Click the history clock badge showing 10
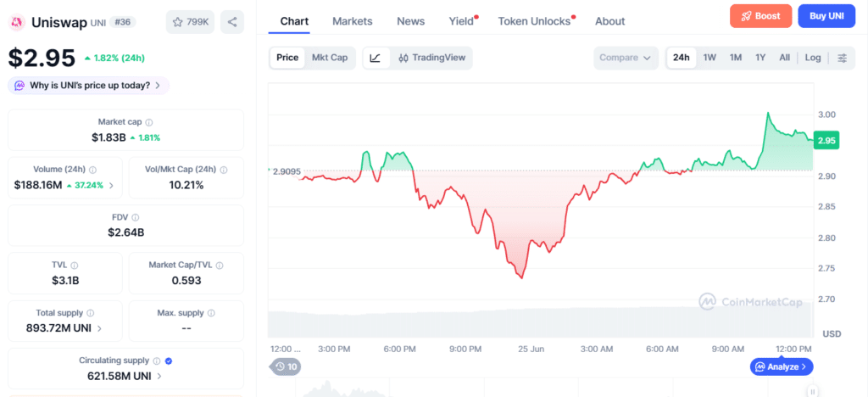This screenshot has height=397, width=868. coord(286,366)
